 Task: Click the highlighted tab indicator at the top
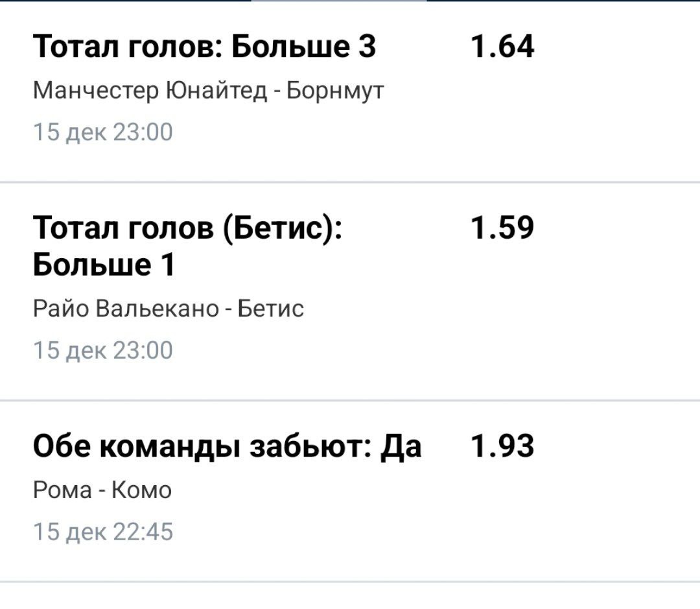pyautogui.click(x=340, y=2)
